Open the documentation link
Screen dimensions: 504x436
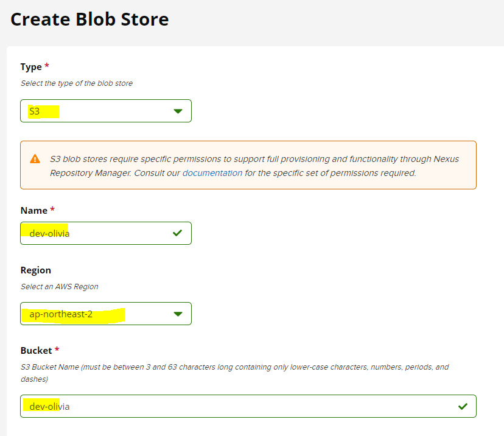(x=212, y=173)
